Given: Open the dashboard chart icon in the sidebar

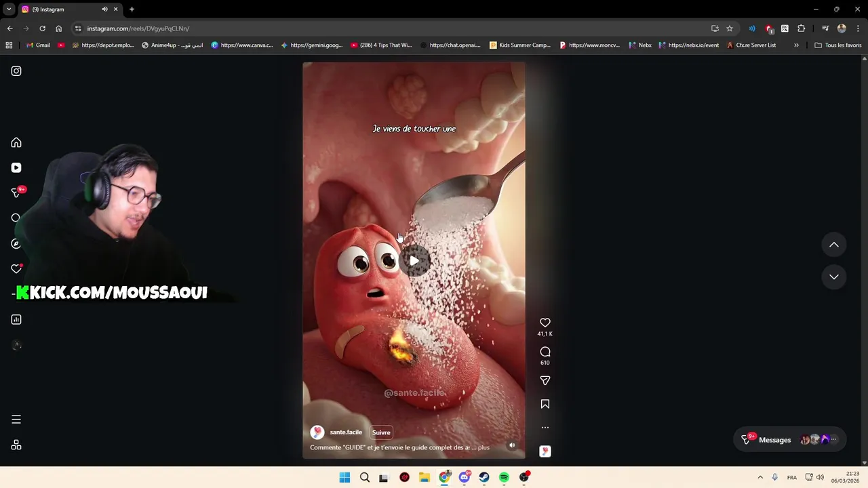Looking at the screenshot, I should 16,319.
